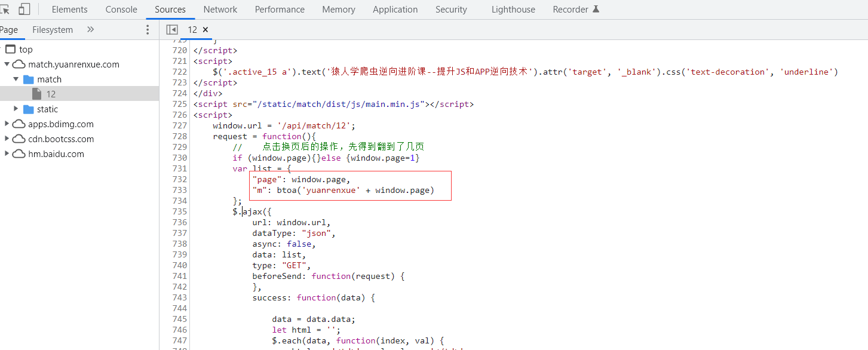Collapse the match folder
868x350 pixels.
pyautogui.click(x=16, y=79)
